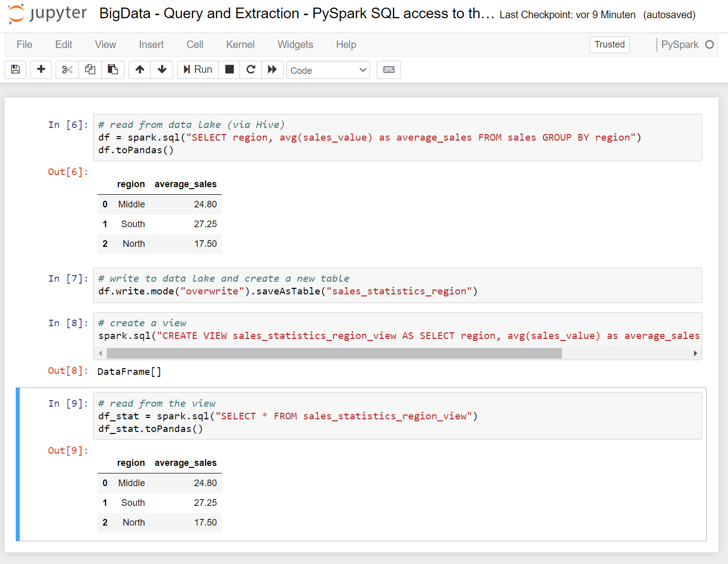The height and width of the screenshot is (564, 728).
Task: Toggle the Trusted notebook button
Action: click(610, 45)
